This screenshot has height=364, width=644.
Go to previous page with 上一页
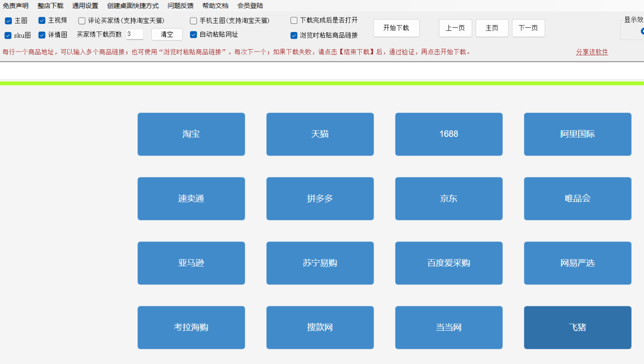point(456,28)
